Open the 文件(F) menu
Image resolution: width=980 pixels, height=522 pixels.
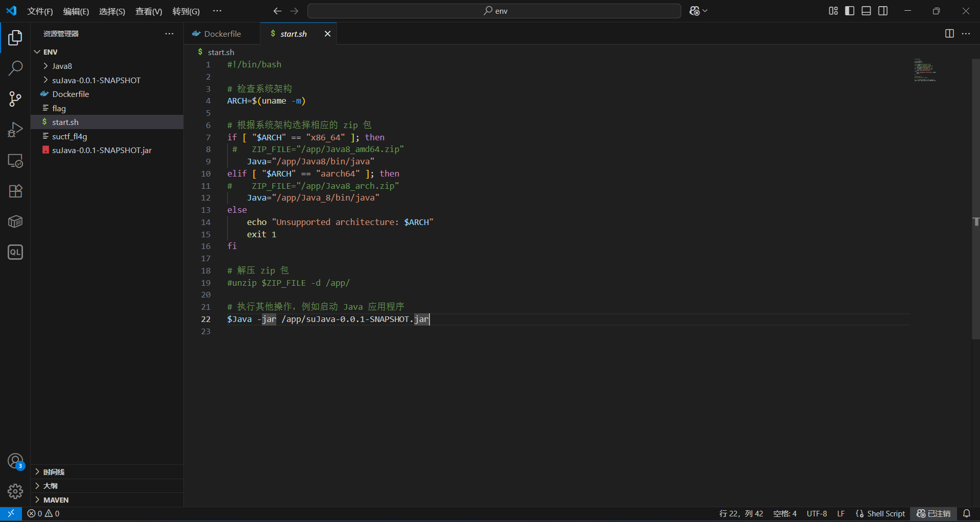(x=40, y=11)
